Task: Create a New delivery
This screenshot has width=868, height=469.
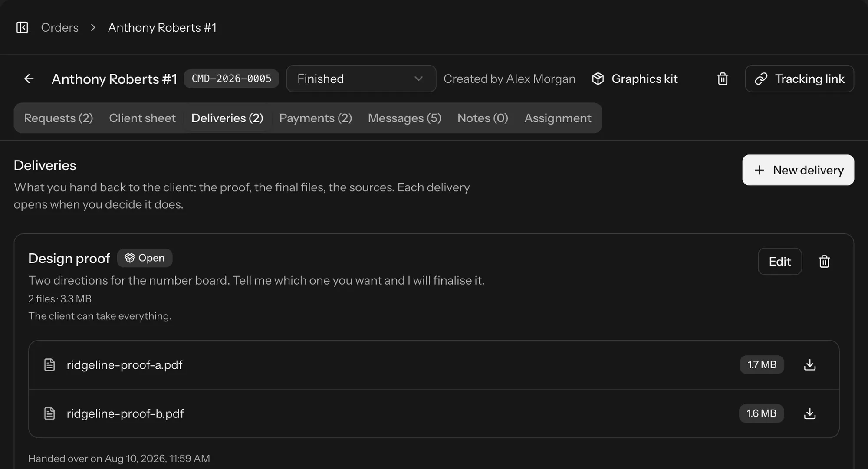Action: pyautogui.click(x=798, y=170)
